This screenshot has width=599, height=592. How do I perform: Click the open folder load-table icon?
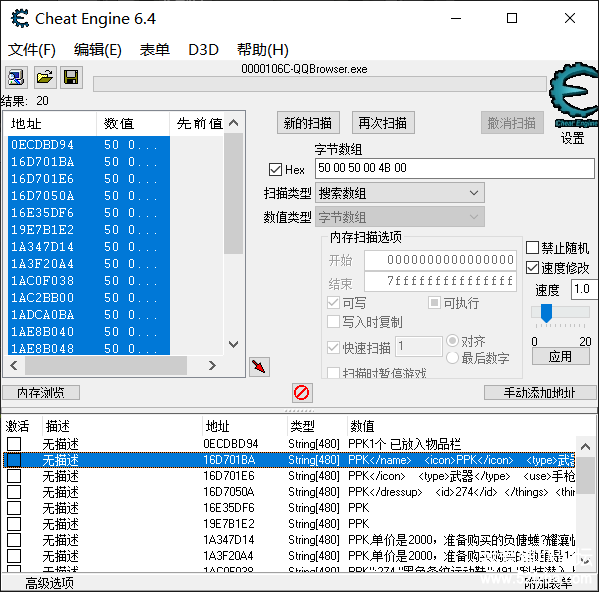click(45, 78)
